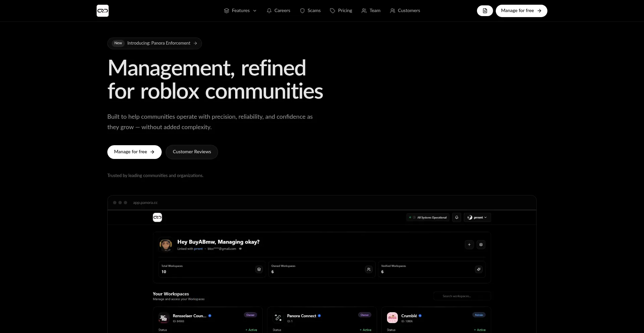Click Owner badge on Rensselaer card
The height and width of the screenshot is (333, 644).
pyautogui.click(x=251, y=315)
